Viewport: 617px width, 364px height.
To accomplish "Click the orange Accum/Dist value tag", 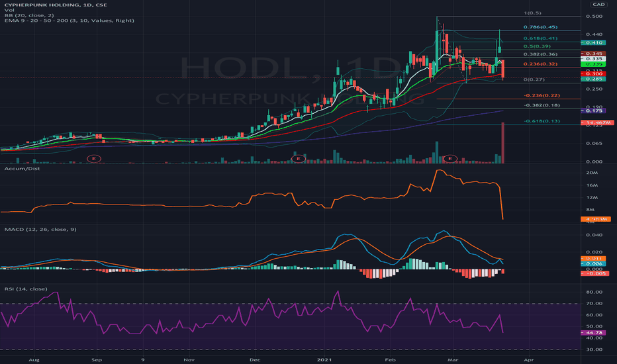I will (596, 219).
